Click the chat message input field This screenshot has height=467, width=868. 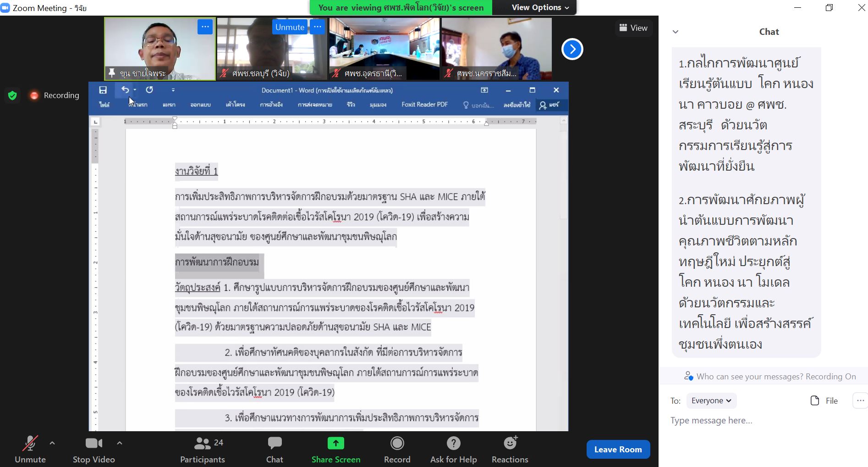(x=763, y=421)
